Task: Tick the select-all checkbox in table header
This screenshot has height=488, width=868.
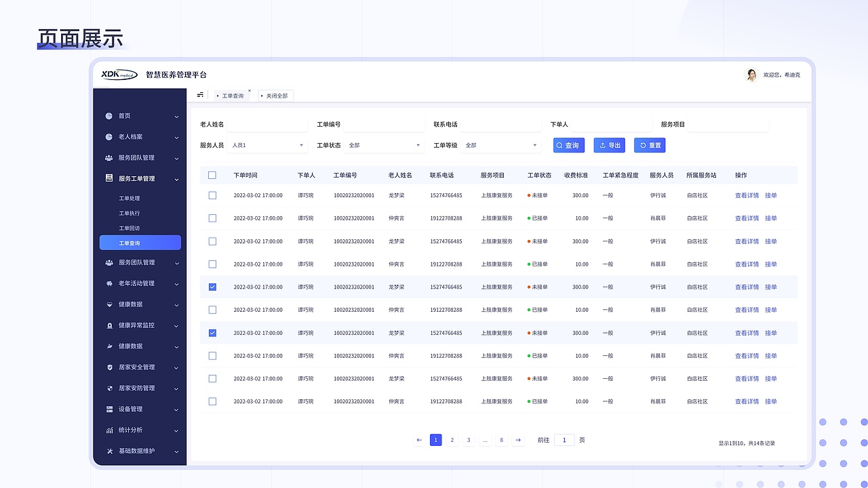Action: click(x=212, y=175)
